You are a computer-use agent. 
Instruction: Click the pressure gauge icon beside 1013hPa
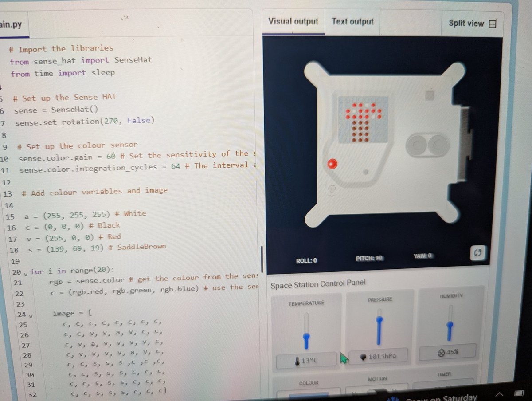363,356
